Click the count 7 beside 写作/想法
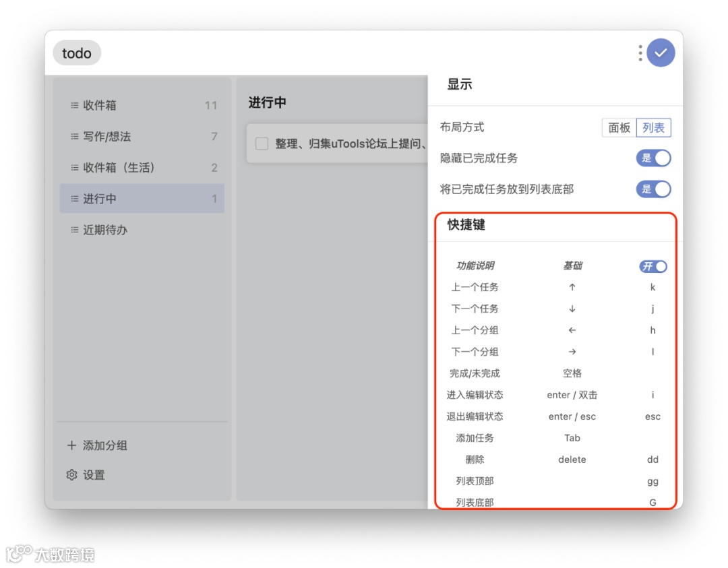The image size is (728, 568). [x=214, y=136]
